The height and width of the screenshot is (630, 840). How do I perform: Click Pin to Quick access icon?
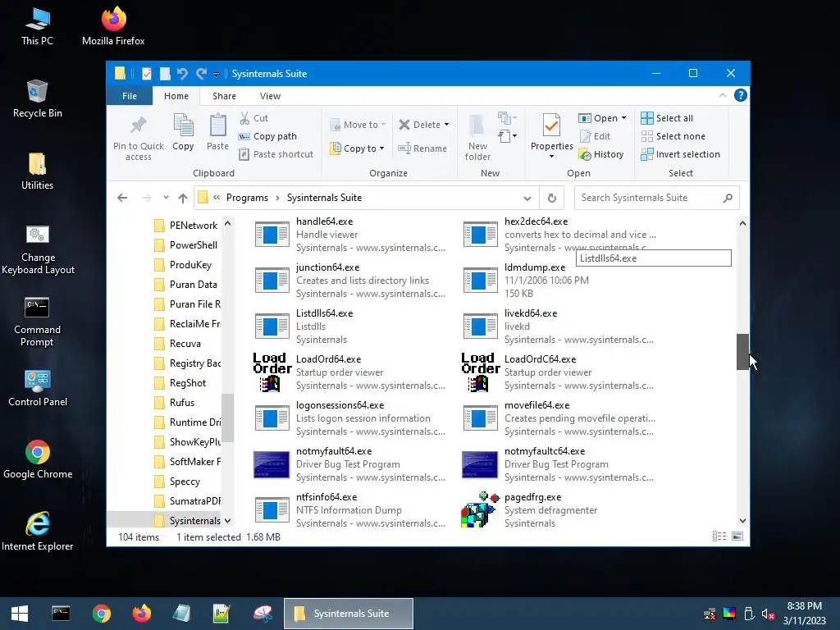[x=138, y=126]
